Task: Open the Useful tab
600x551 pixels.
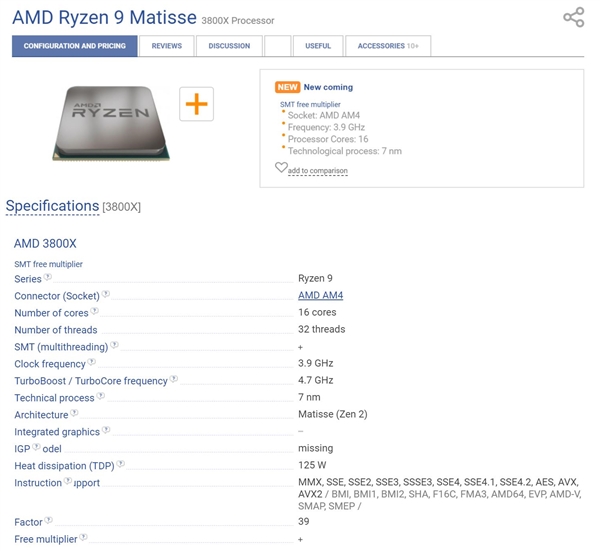Action: 318,46
